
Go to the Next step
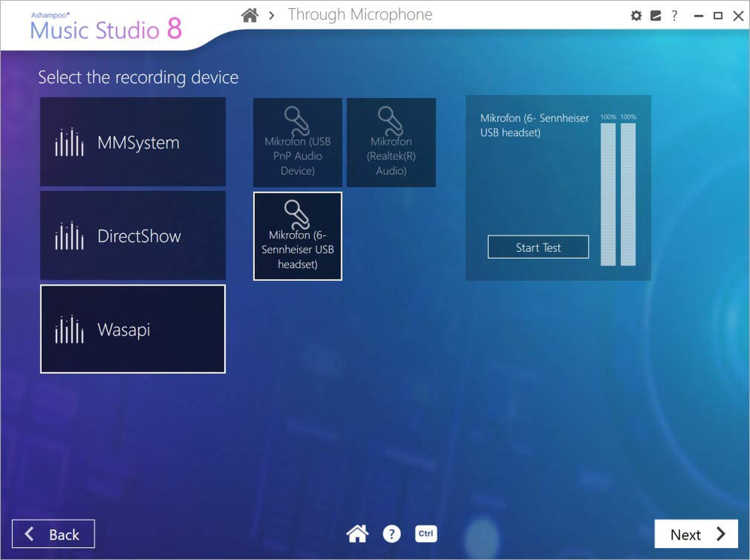coord(696,535)
